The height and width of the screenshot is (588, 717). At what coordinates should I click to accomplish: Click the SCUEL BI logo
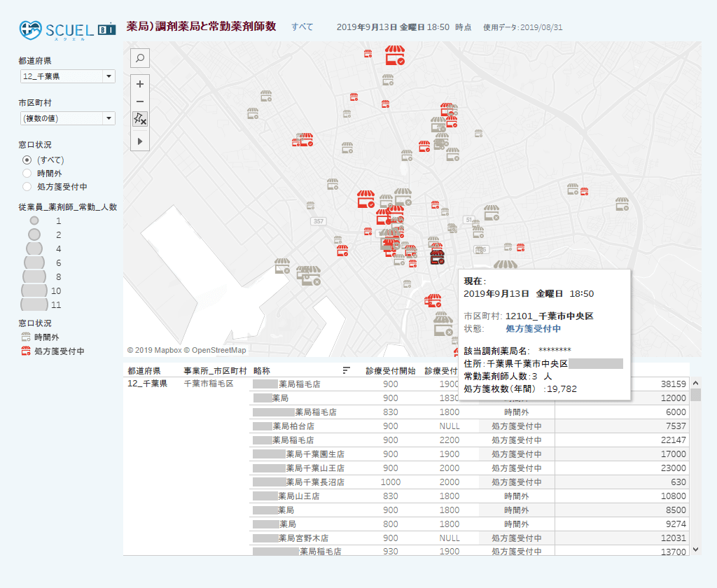pyautogui.click(x=68, y=29)
